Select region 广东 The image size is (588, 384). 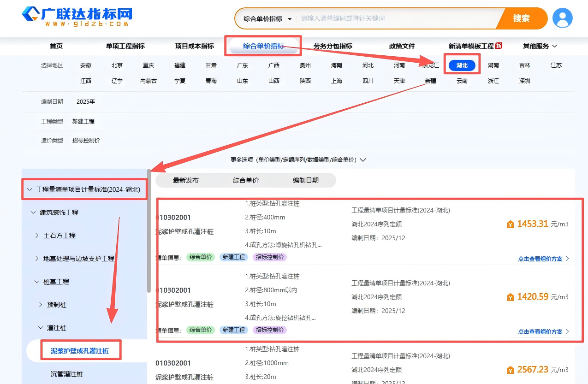pyautogui.click(x=243, y=65)
